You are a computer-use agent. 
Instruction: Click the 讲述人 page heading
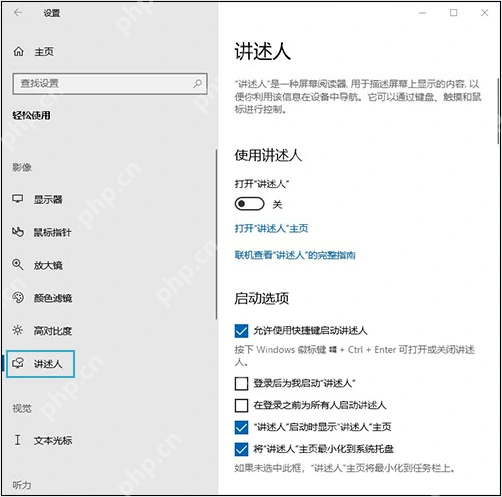coord(263,52)
